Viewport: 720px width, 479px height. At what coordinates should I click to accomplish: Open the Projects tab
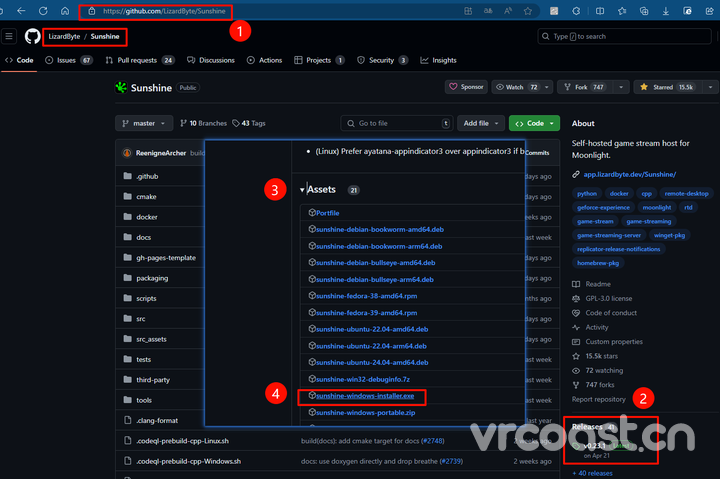click(319, 60)
